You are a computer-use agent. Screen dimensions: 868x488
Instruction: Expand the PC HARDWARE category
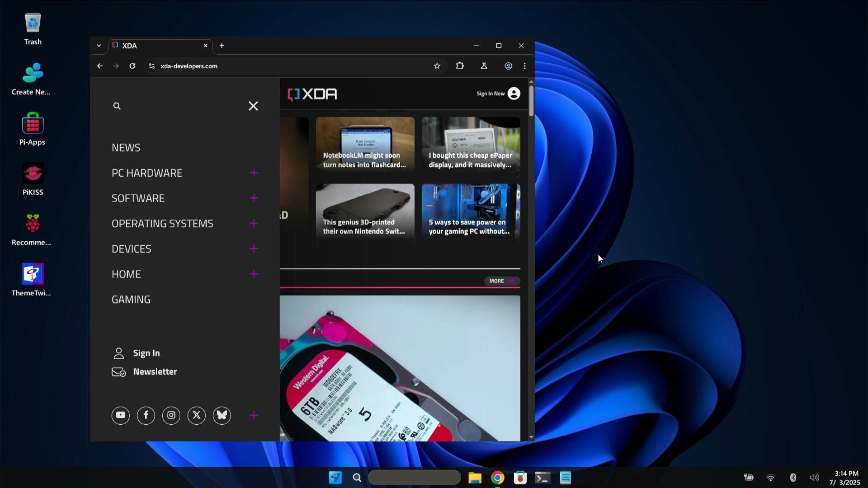[254, 173]
